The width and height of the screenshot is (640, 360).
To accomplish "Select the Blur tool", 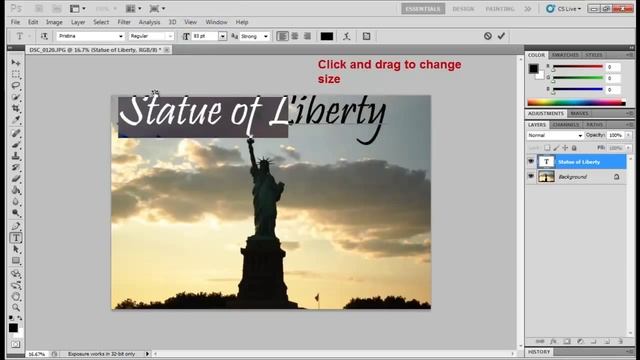I will coord(16,202).
